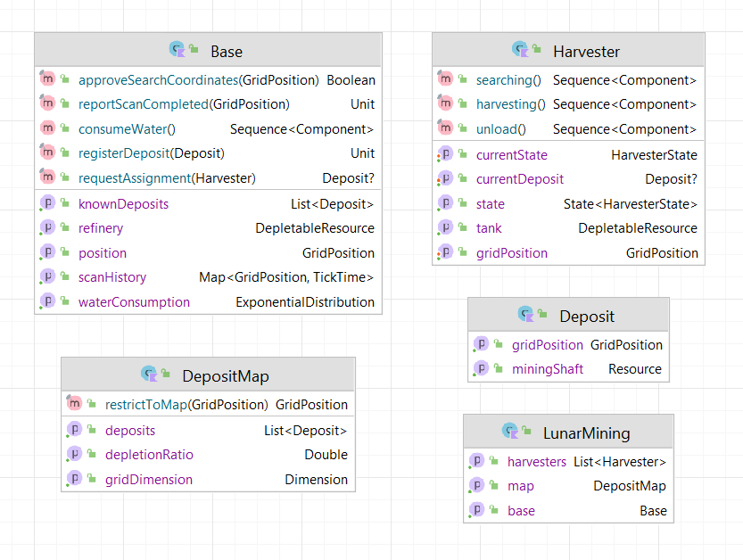This screenshot has width=743, height=560.
Task: Select the depletionRatio property name
Action: 149,455
